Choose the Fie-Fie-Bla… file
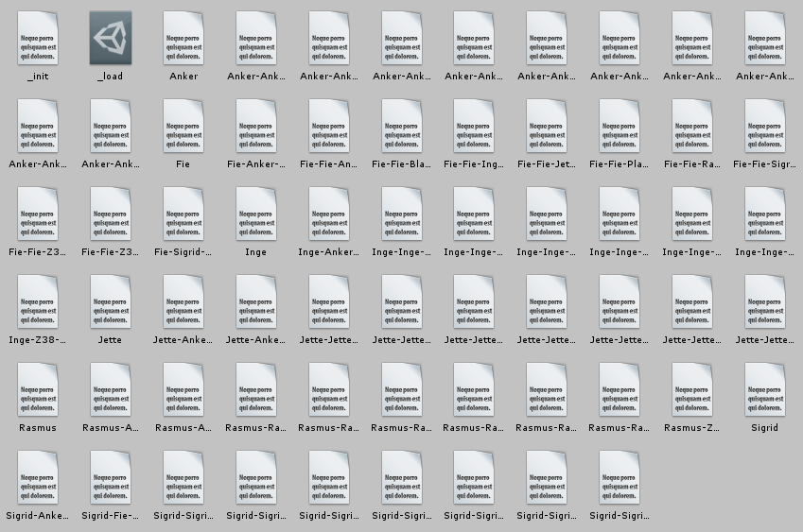This screenshot has height=532, width=803. coord(401,127)
